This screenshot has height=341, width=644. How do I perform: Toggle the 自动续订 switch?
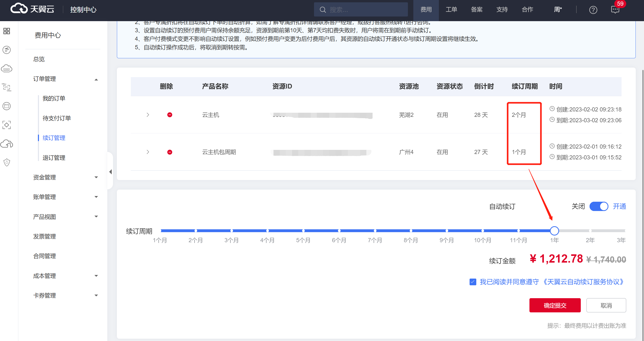click(x=599, y=206)
